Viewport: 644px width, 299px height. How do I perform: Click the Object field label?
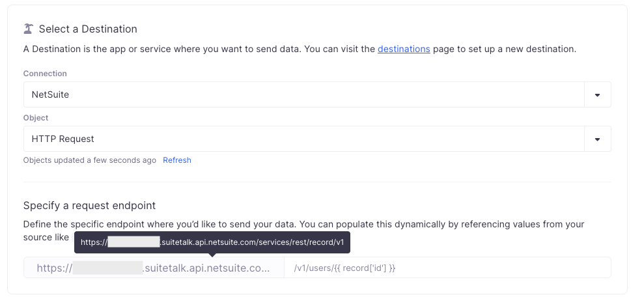point(36,118)
